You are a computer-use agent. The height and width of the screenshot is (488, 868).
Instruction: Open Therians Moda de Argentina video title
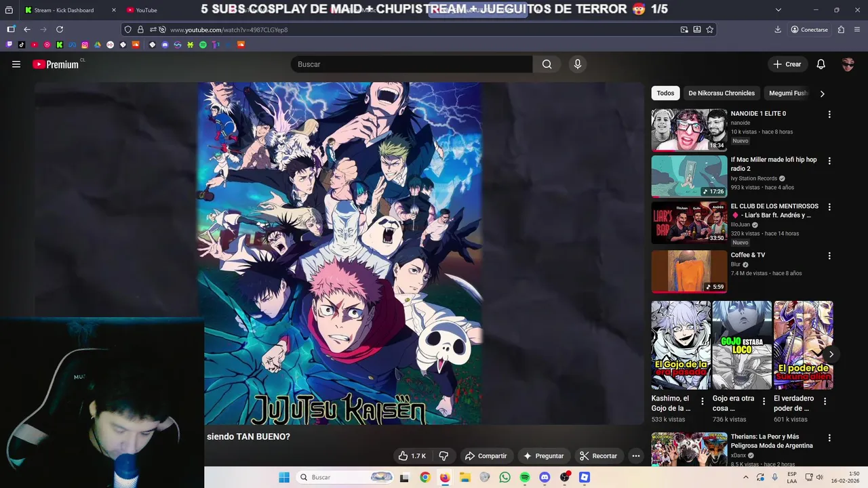pyautogui.click(x=772, y=441)
